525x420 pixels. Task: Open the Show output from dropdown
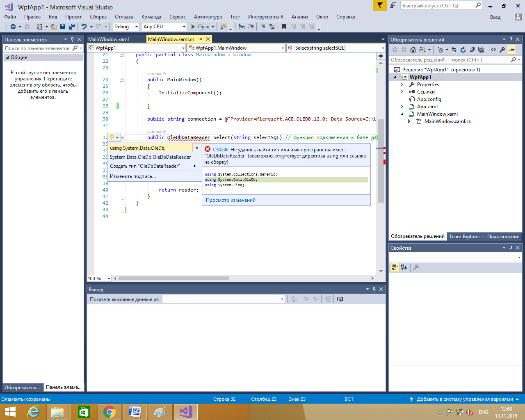click(x=224, y=299)
